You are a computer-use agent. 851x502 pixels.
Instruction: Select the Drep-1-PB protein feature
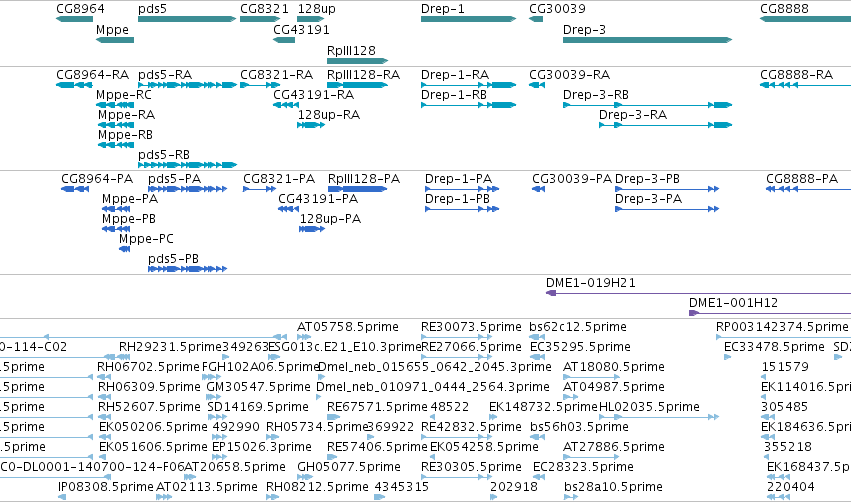tap(462, 209)
